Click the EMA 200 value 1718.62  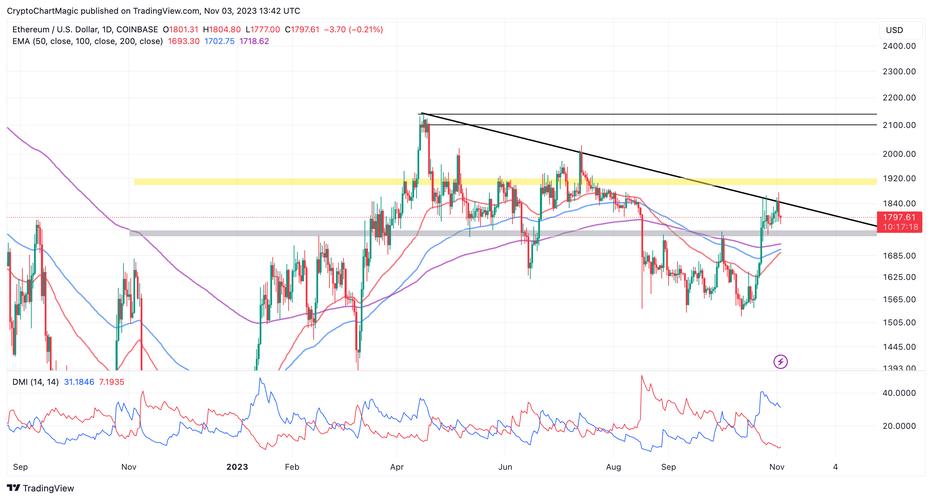pos(254,41)
